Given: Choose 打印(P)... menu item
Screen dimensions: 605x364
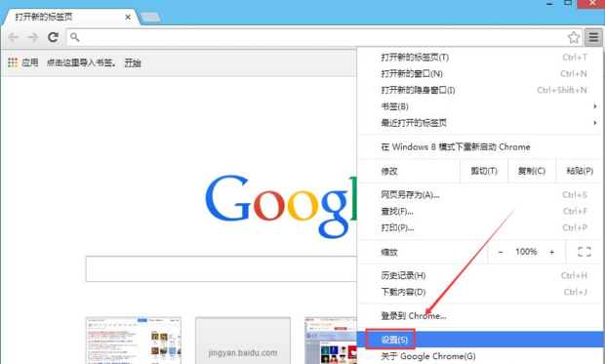Looking at the screenshot, I should (480, 227).
